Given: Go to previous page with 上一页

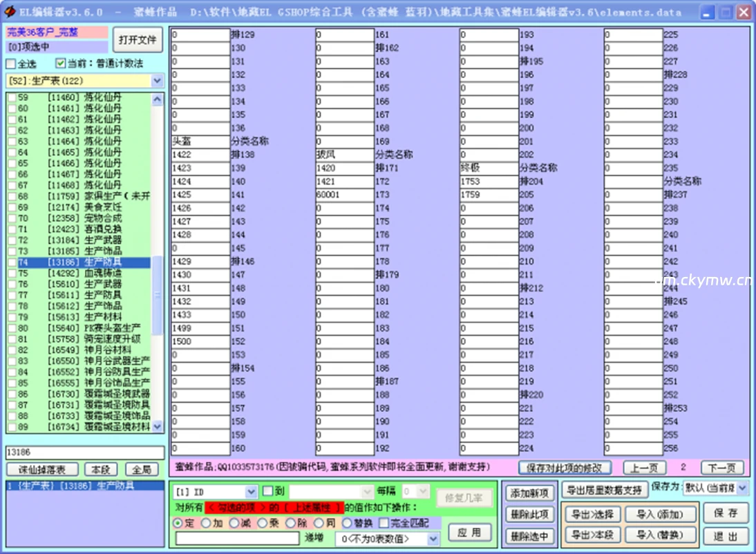Looking at the screenshot, I should 645,468.
